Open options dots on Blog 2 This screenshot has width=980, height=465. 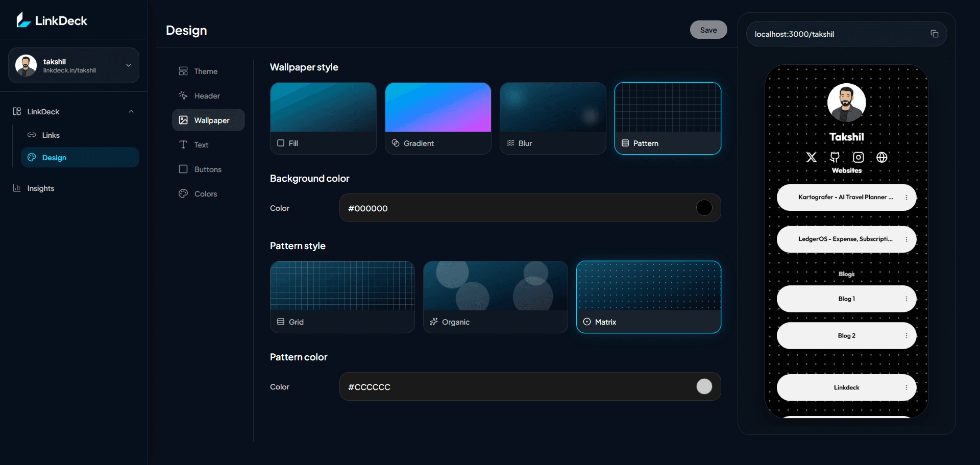point(906,336)
